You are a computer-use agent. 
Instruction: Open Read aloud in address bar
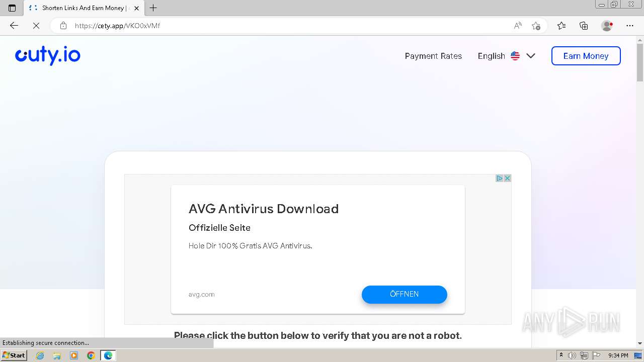[x=518, y=26]
